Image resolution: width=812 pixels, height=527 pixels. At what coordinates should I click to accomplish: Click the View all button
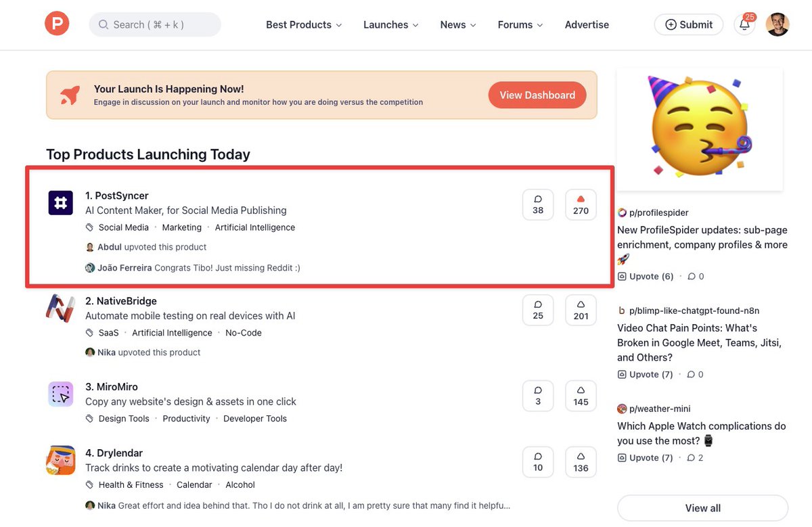tap(702, 508)
